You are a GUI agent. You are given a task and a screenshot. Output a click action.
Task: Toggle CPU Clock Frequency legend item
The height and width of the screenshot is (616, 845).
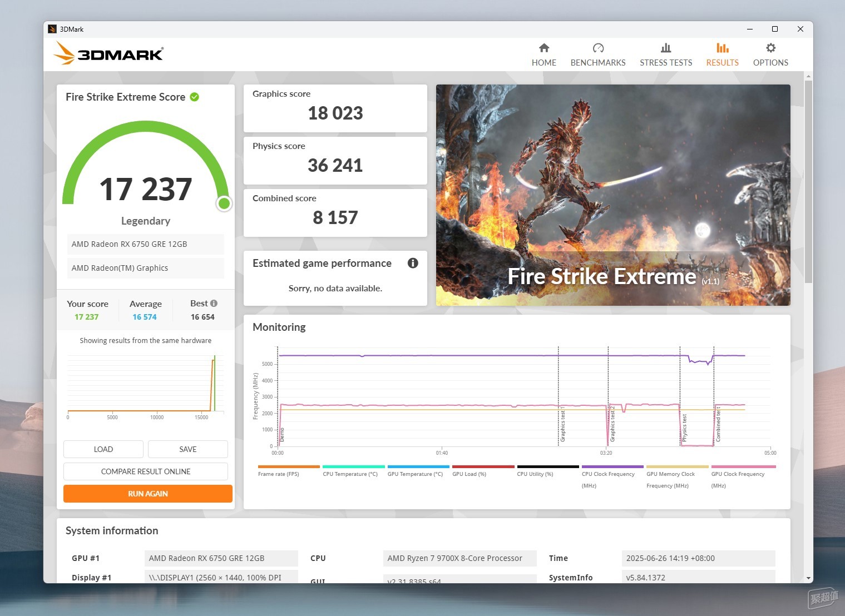[612, 477]
